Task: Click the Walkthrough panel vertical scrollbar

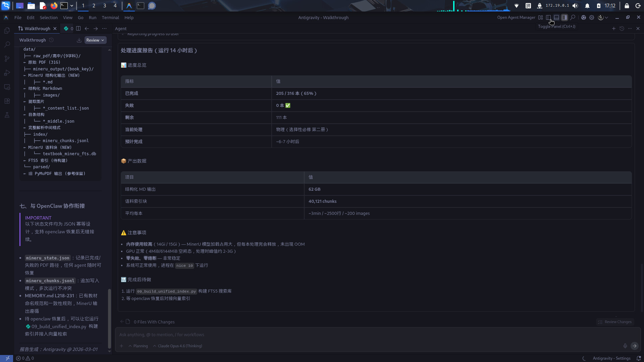Action: pyautogui.click(x=109, y=318)
